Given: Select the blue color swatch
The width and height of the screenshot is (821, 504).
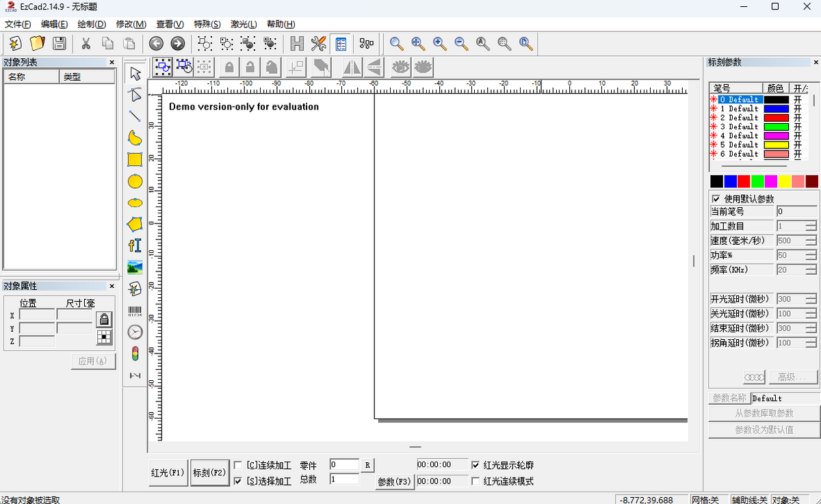Looking at the screenshot, I should point(730,181).
